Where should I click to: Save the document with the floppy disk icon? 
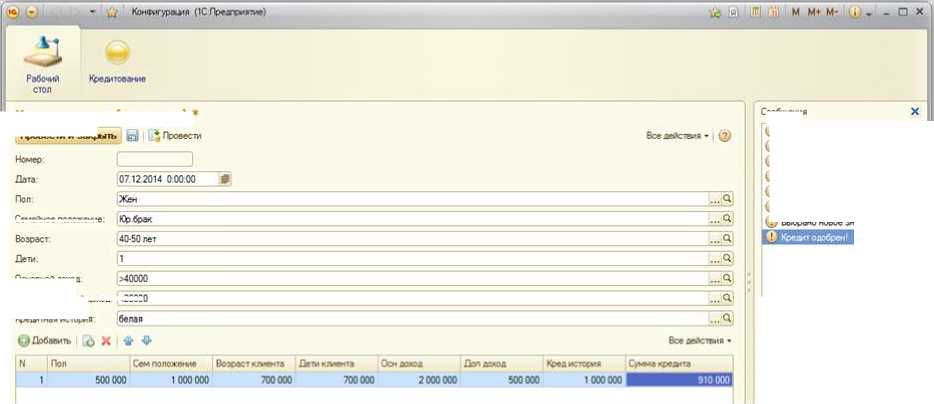(x=132, y=136)
